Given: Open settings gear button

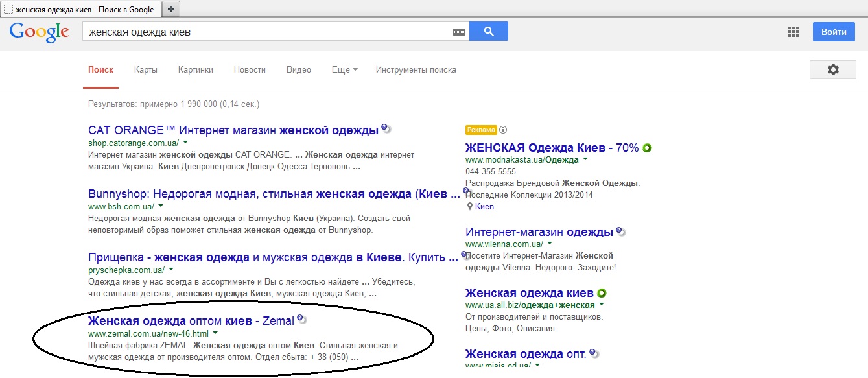Looking at the screenshot, I should pos(833,70).
